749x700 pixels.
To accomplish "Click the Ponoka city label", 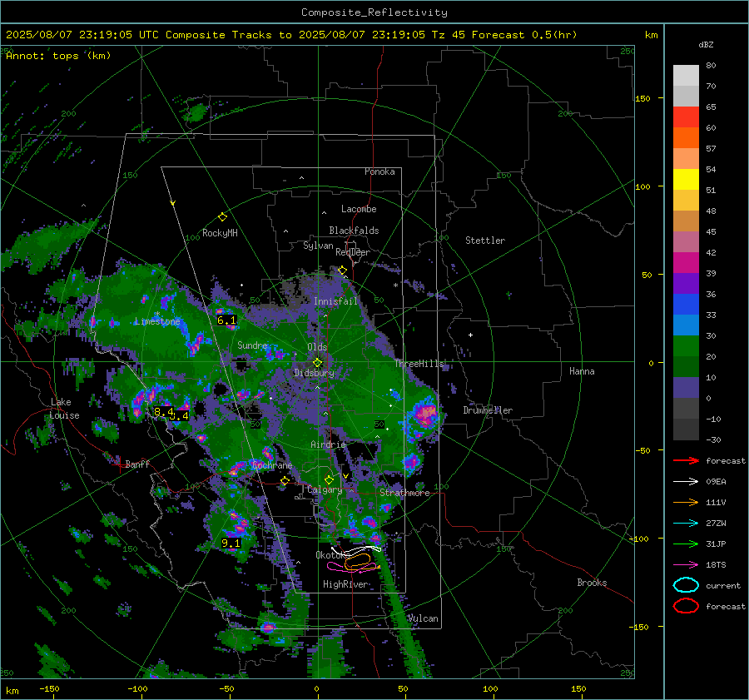I will click(379, 171).
